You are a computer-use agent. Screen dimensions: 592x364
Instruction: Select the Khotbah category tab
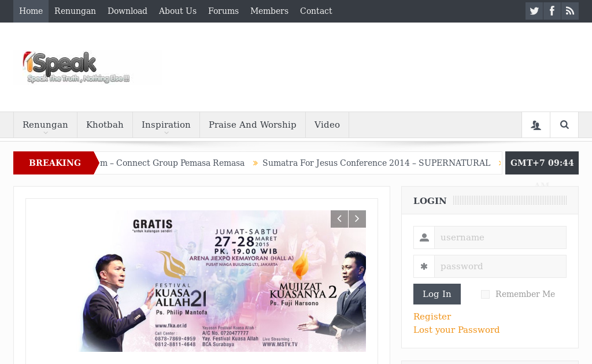105,125
